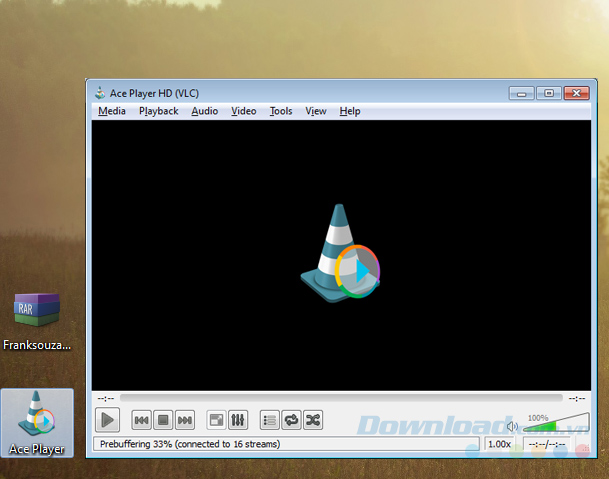This screenshot has height=479, width=609.
Task: Click the cone logo in video area
Action: pos(340,253)
